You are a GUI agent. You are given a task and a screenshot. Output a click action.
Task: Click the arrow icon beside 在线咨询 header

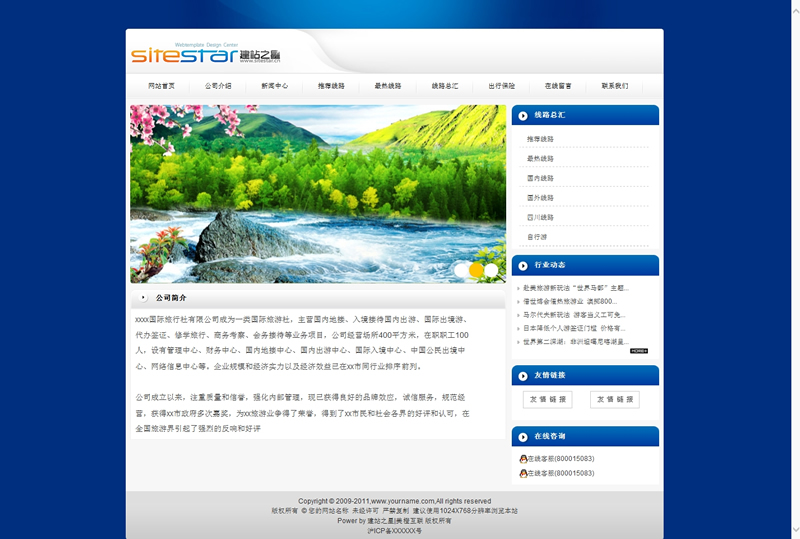[x=523, y=437]
